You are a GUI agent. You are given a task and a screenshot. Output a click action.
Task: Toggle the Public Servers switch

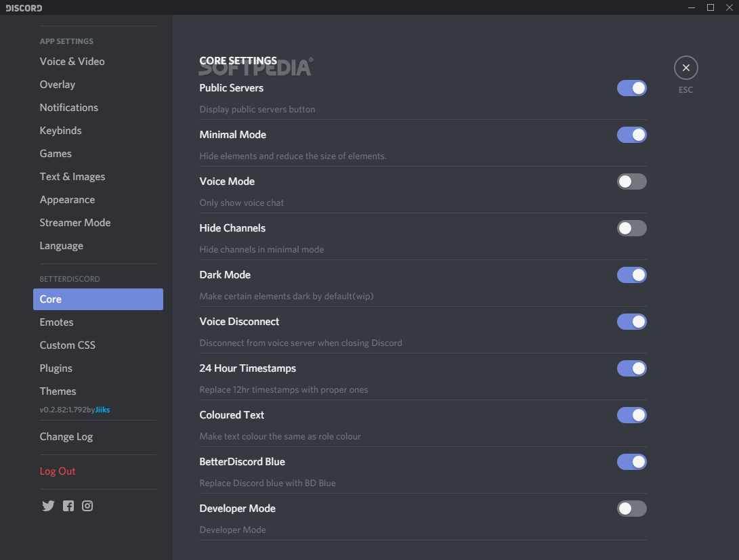631,88
